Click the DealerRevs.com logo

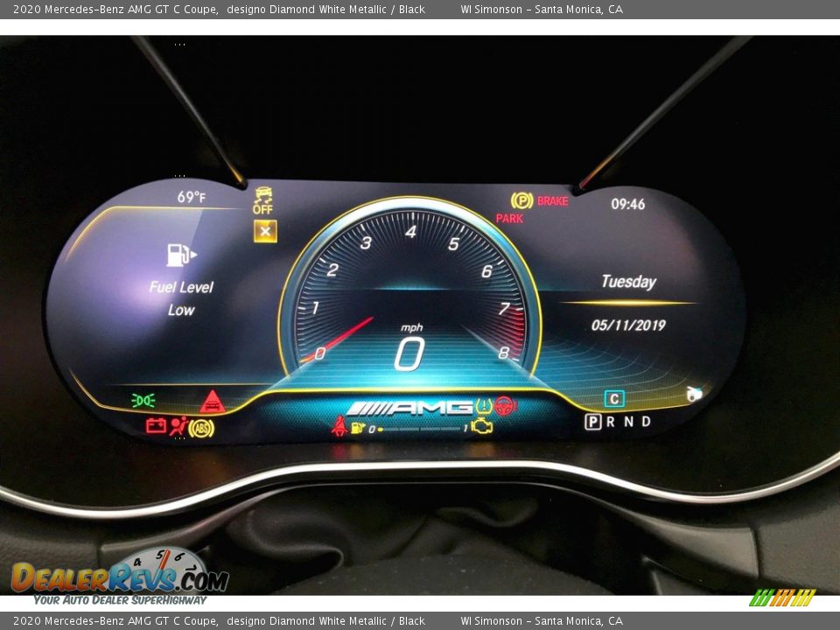pos(120,577)
